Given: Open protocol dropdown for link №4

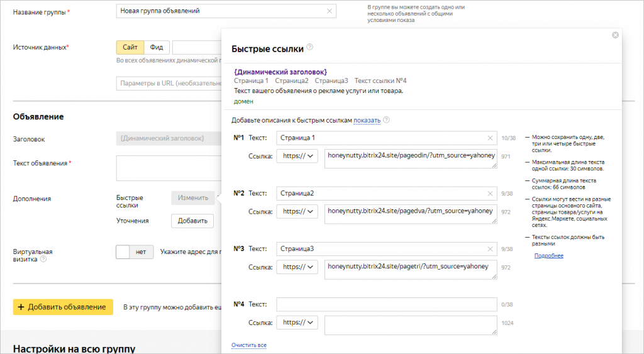Looking at the screenshot, I should [297, 323].
